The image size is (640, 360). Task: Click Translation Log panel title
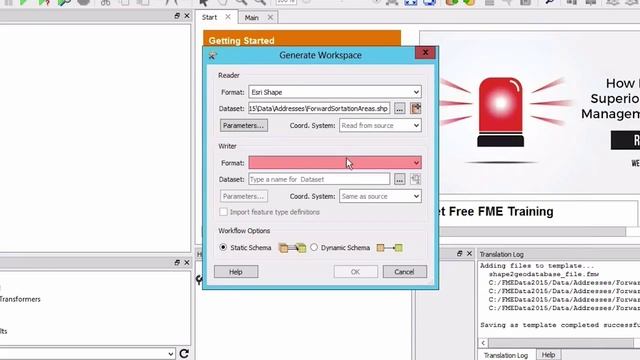point(501,254)
